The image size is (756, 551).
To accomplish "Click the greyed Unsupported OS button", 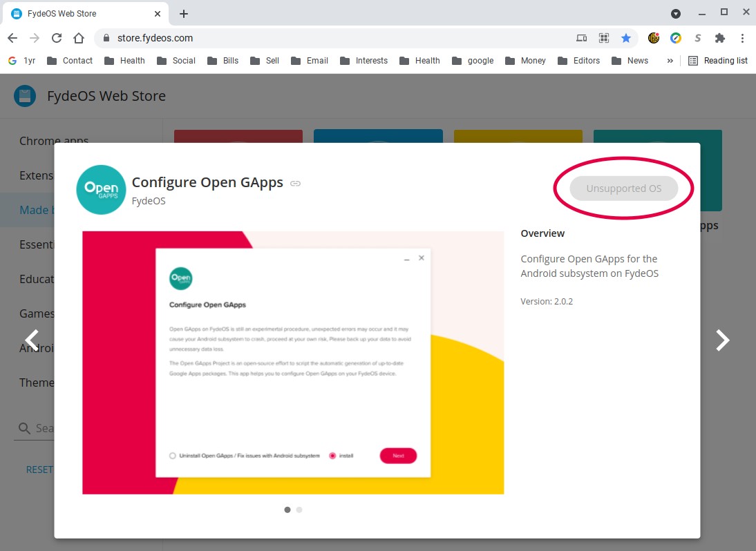I will tap(623, 188).
